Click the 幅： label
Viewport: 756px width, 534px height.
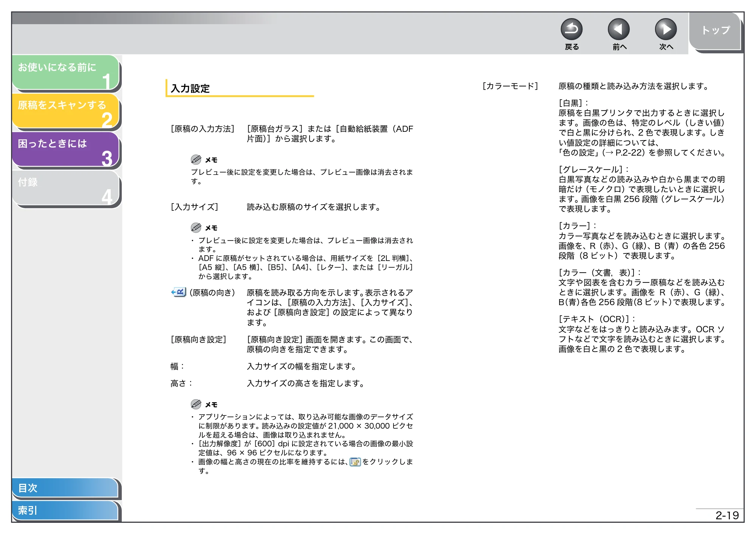pos(177,366)
